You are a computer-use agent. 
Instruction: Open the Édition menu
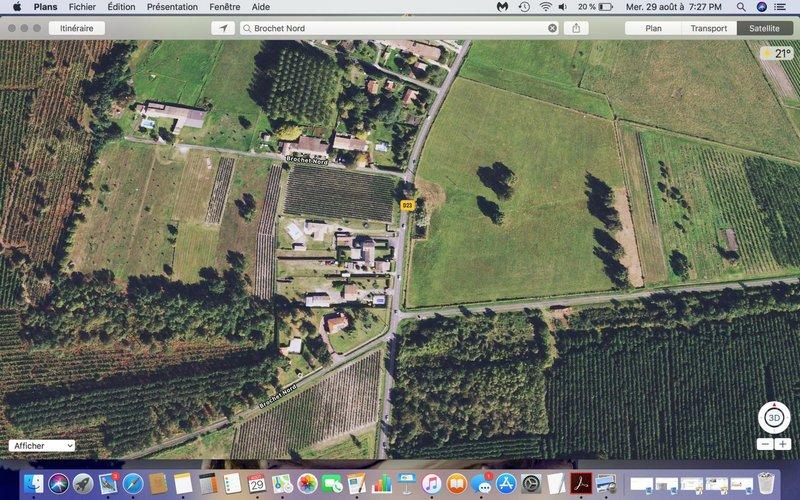click(x=121, y=7)
